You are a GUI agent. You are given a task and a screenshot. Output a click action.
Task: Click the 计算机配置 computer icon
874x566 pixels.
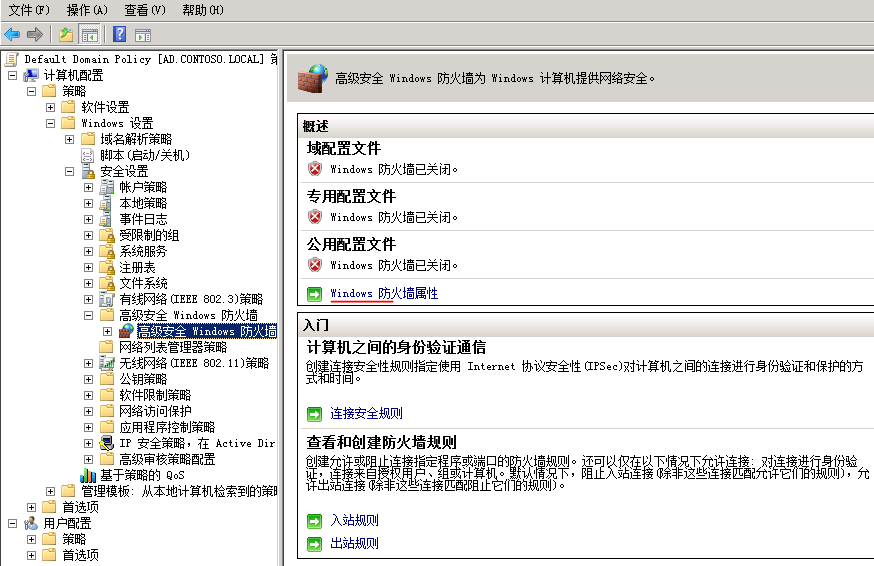pos(31,75)
